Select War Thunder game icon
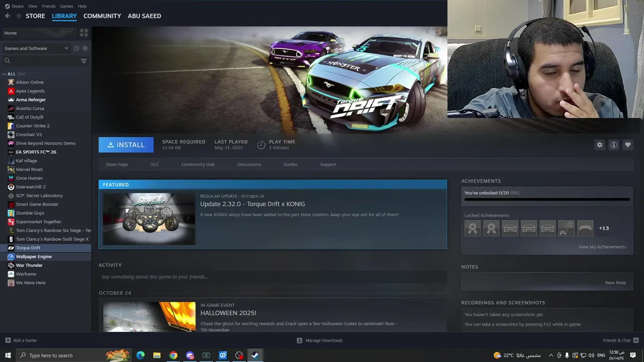The image size is (644, 362). 11,265
